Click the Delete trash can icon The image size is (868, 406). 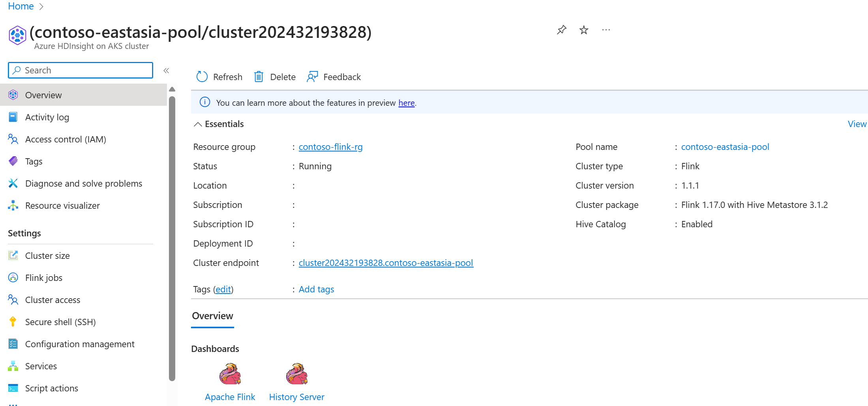[259, 77]
